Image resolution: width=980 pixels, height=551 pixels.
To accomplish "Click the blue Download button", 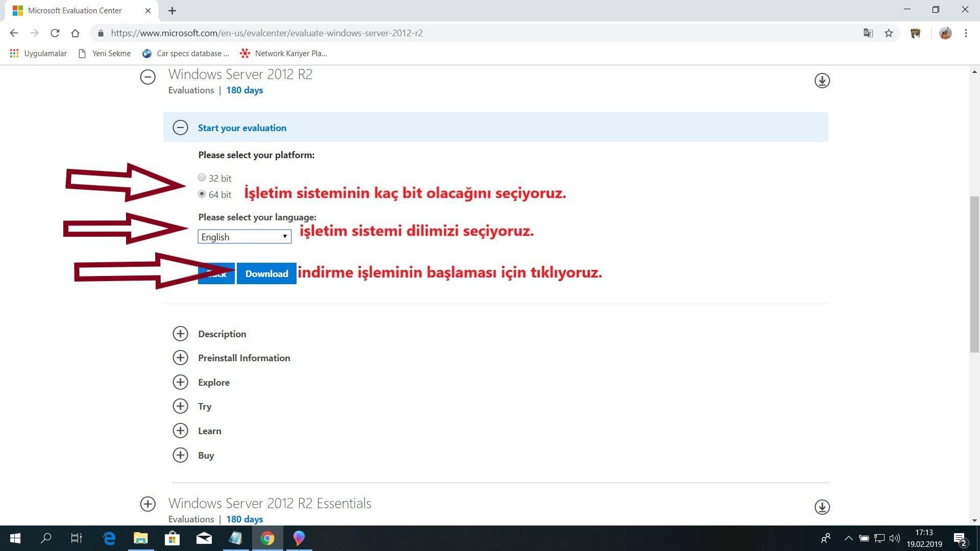I will click(x=266, y=273).
